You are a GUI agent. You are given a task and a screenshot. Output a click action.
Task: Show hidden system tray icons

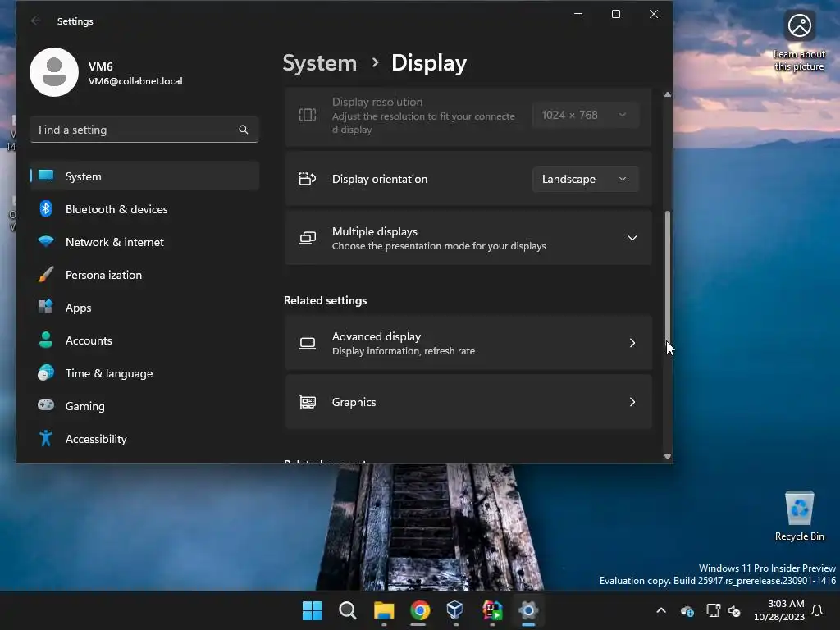[x=661, y=610]
